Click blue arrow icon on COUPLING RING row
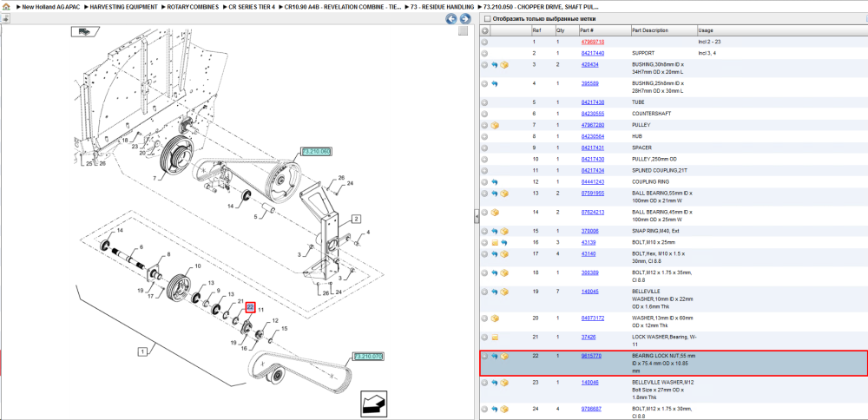This screenshot has height=420, width=868. [x=495, y=182]
